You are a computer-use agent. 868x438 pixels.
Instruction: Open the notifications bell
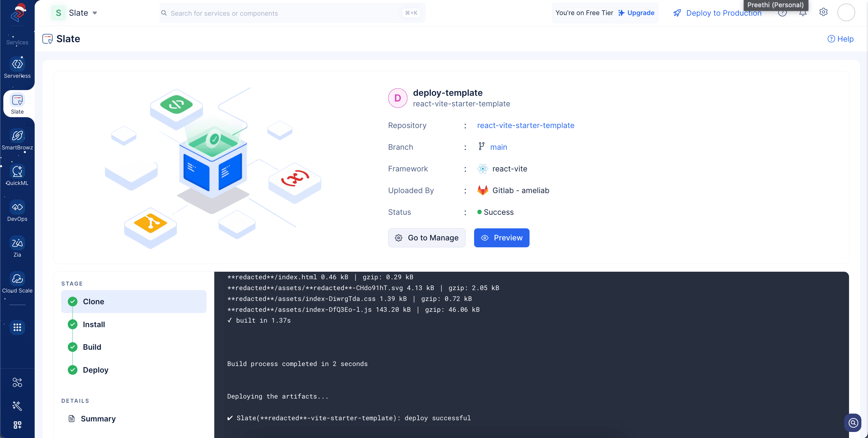(x=803, y=13)
